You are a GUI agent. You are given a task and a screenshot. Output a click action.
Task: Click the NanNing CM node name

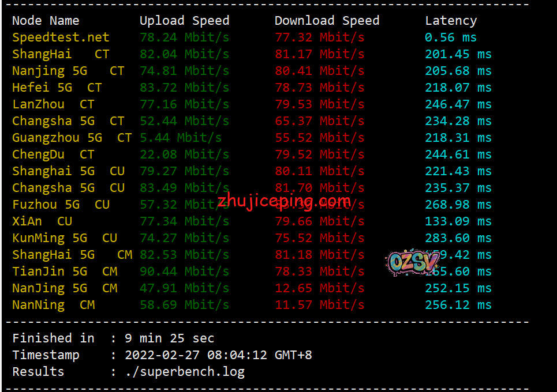(x=54, y=305)
